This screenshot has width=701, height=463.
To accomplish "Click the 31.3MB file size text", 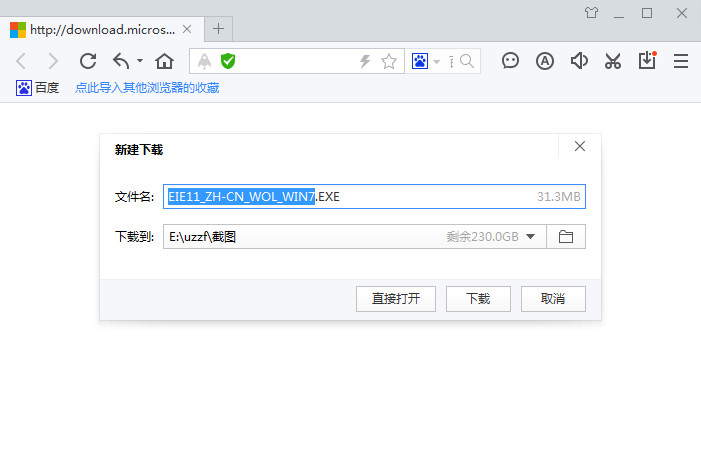I will pos(559,197).
